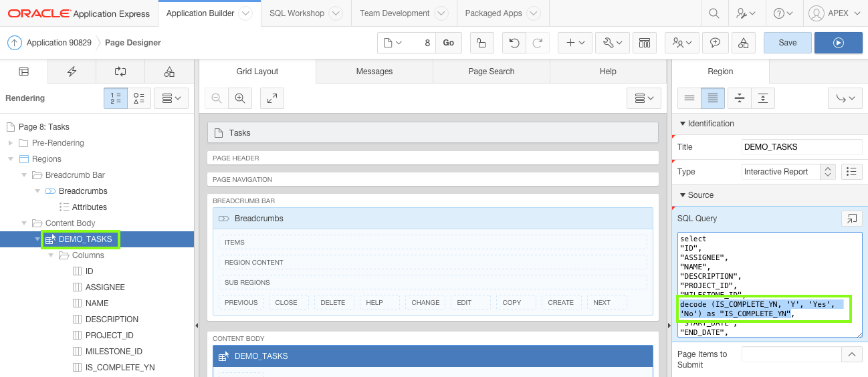Image resolution: width=868 pixels, height=377 pixels.
Task: Open the developer team menu icon
Action: [682, 43]
